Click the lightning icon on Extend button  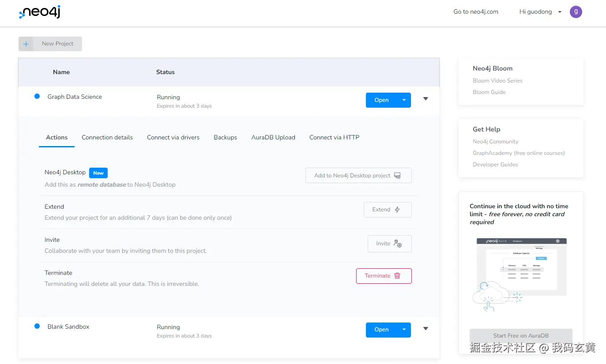coord(397,210)
